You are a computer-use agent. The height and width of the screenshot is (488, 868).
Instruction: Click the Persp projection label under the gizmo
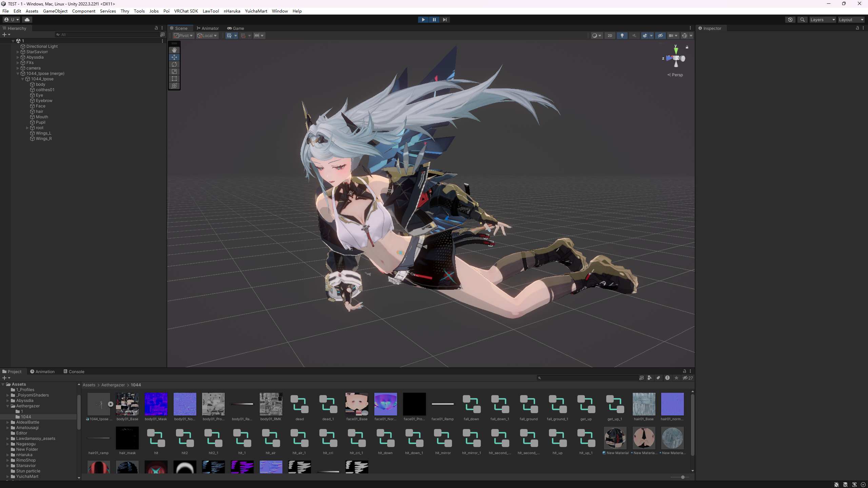point(675,75)
